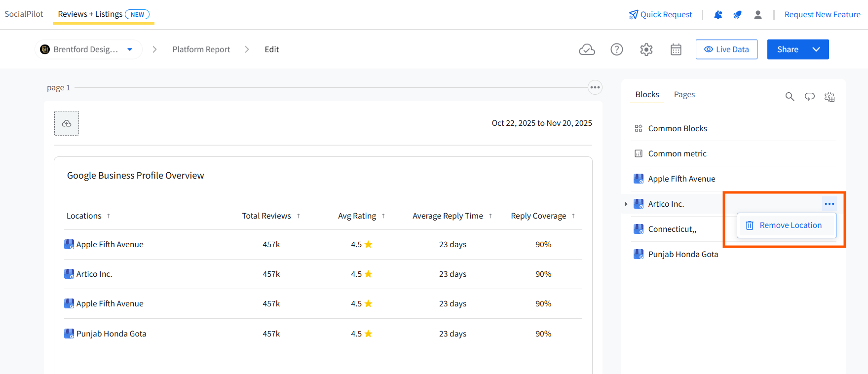Click the rocket icon in the header

(737, 15)
